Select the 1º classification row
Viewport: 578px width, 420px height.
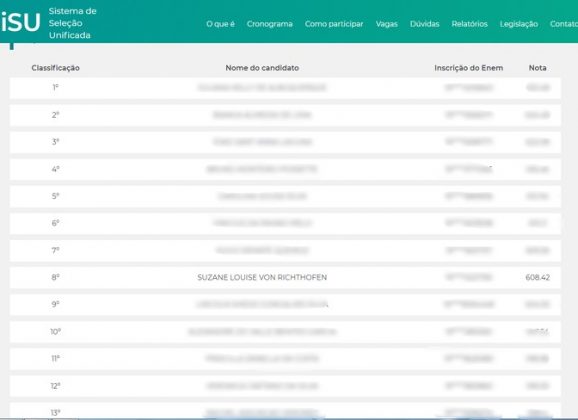tap(285, 88)
